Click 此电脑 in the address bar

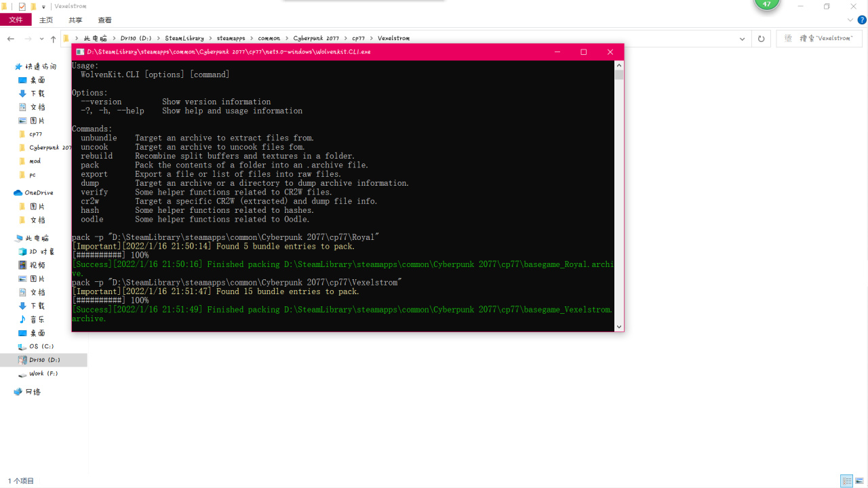pos(96,39)
